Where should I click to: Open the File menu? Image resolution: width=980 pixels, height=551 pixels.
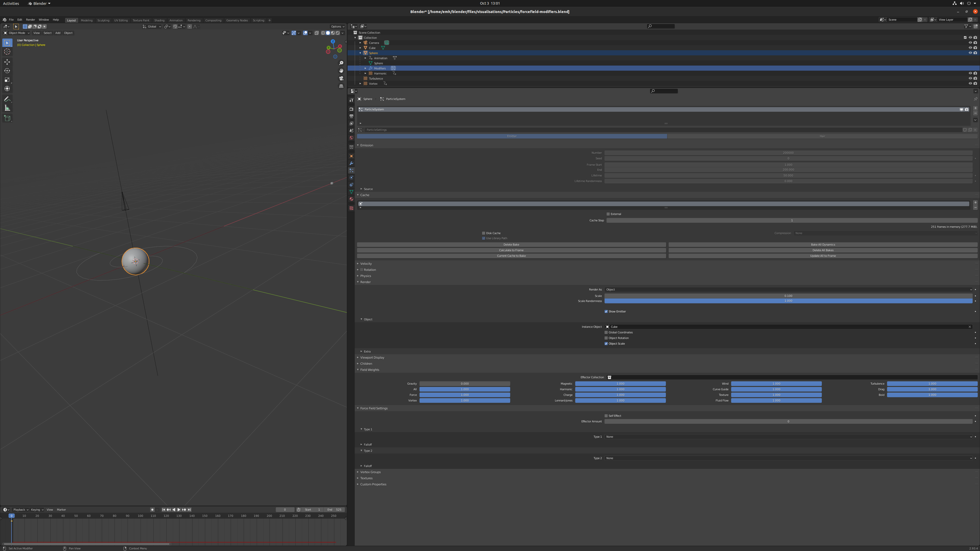[11, 20]
